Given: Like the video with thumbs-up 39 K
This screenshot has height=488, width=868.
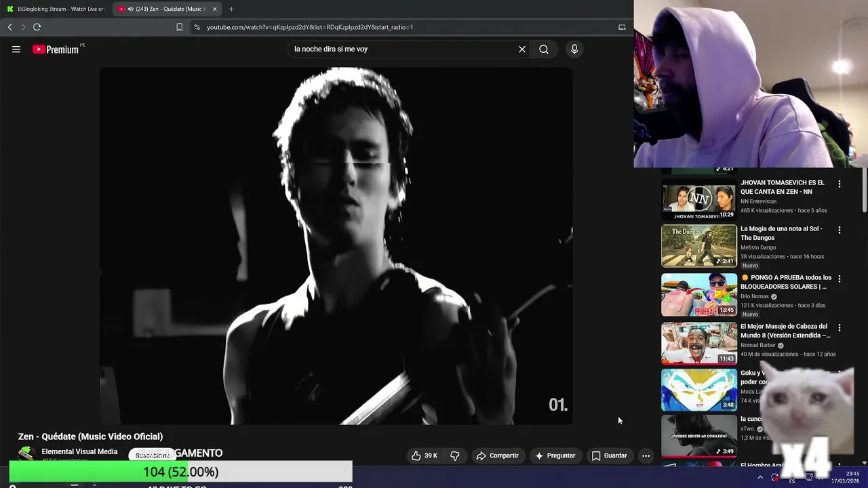Looking at the screenshot, I should pyautogui.click(x=425, y=455).
